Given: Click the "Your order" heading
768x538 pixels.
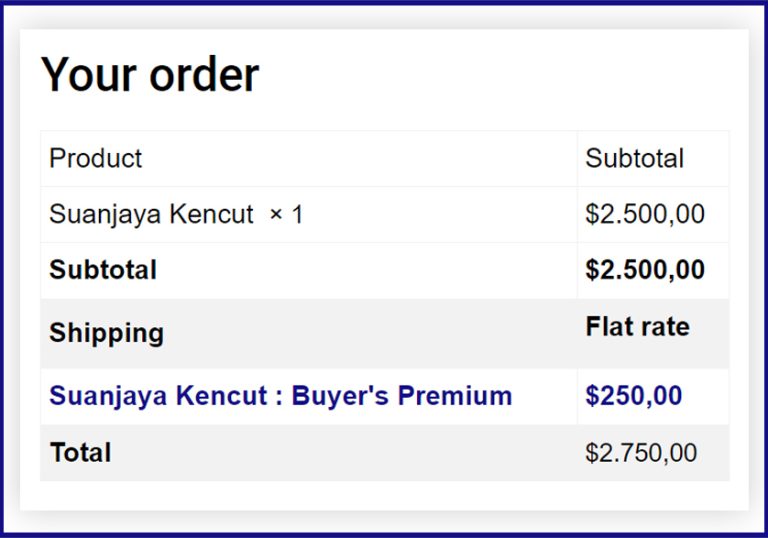Looking at the screenshot, I should point(150,75).
